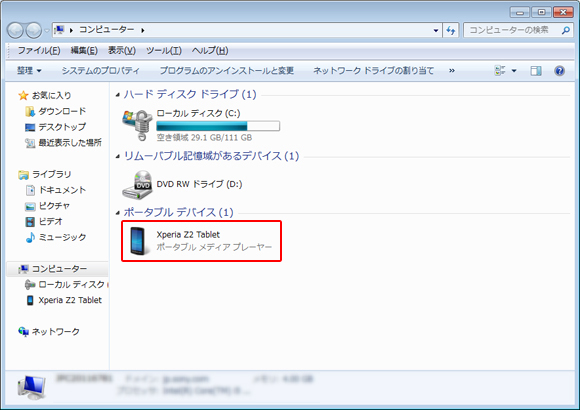Select デスクトップ in favorites
Image resolution: width=580 pixels, height=410 pixels.
point(62,127)
